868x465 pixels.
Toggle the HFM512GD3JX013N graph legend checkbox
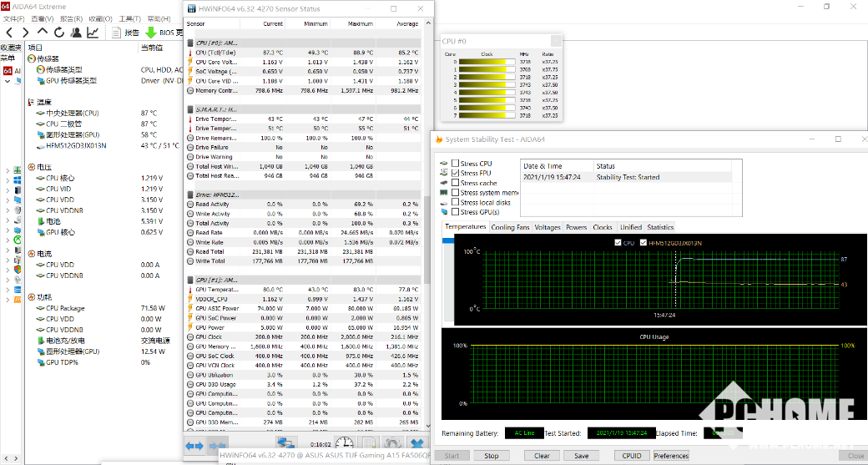pyautogui.click(x=643, y=242)
